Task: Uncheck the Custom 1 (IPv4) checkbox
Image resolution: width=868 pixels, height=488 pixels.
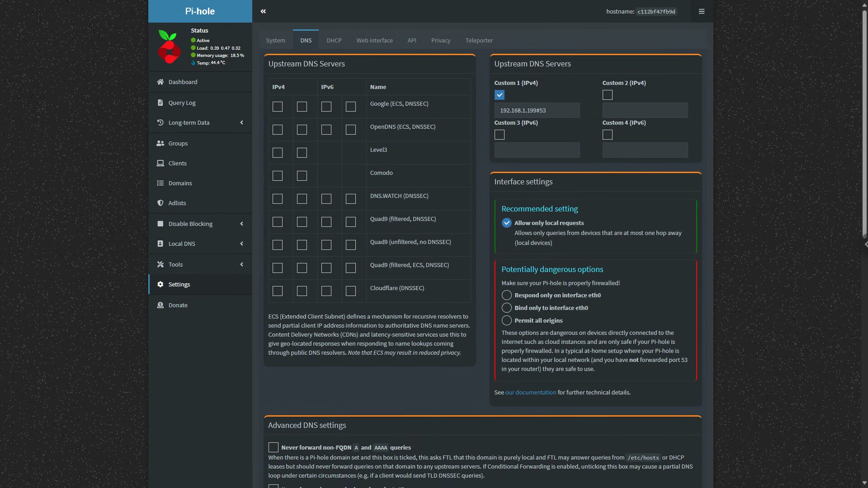Action: pos(500,95)
